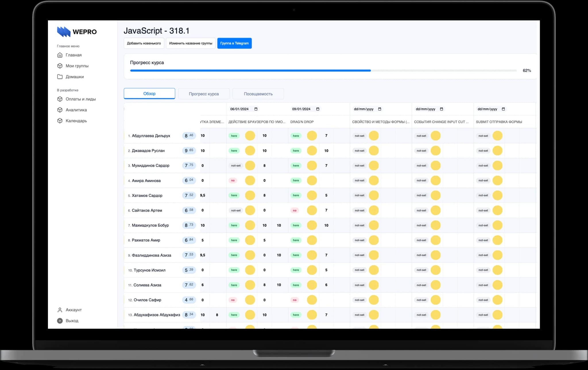Toggle 'here' status for Хатамов Сардор Drag'n Drop
This screenshot has height=370, width=588.
click(296, 195)
